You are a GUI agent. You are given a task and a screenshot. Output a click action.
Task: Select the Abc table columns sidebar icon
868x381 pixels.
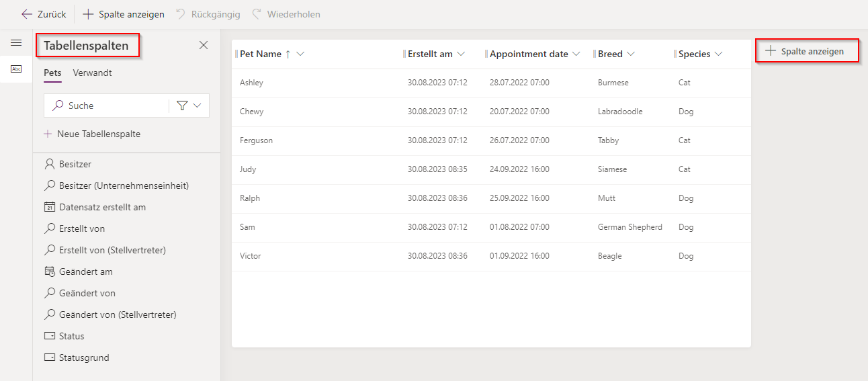tap(16, 69)
